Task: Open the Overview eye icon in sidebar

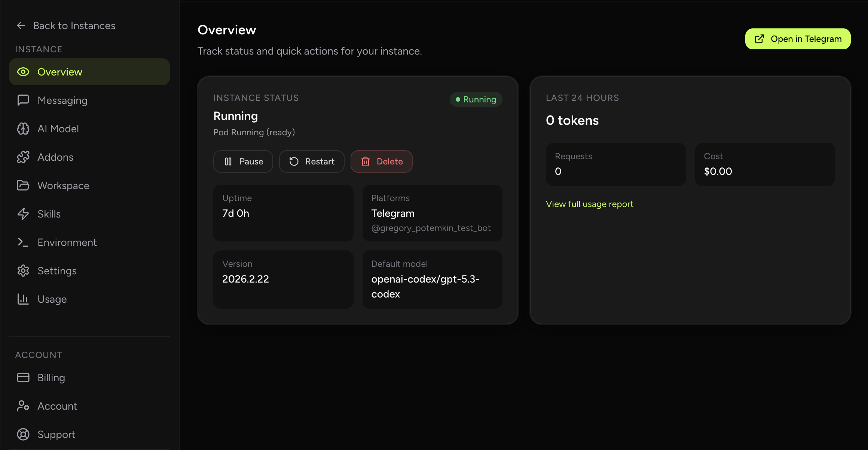Action: 23,72
